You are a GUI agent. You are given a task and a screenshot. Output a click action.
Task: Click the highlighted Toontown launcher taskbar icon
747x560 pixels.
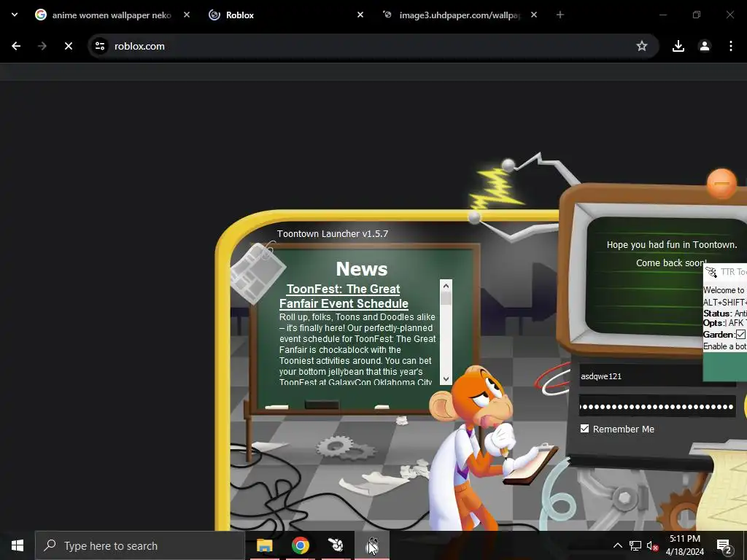coord(372,545)
